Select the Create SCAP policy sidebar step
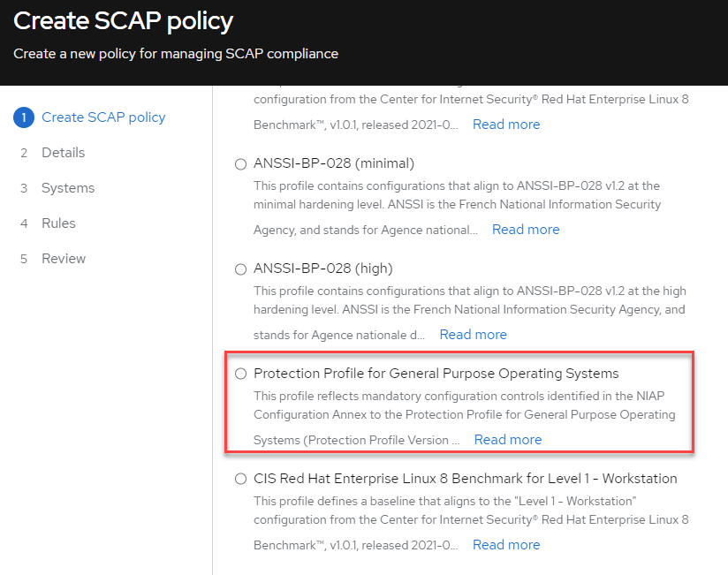 pos(103,117)
